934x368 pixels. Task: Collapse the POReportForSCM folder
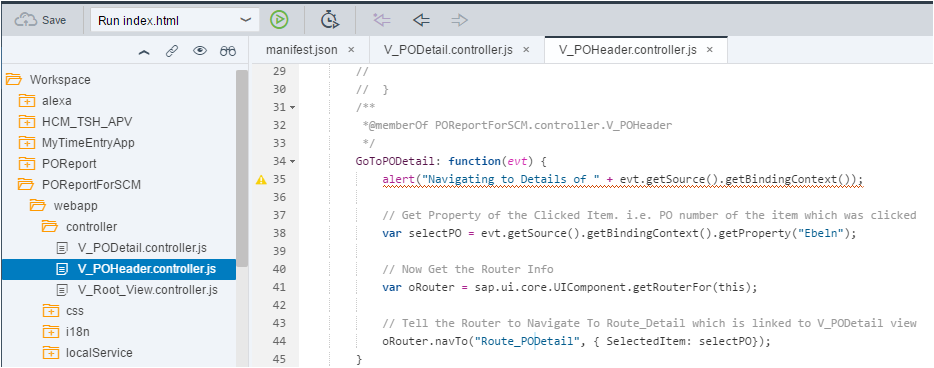(x=27, y=185)
